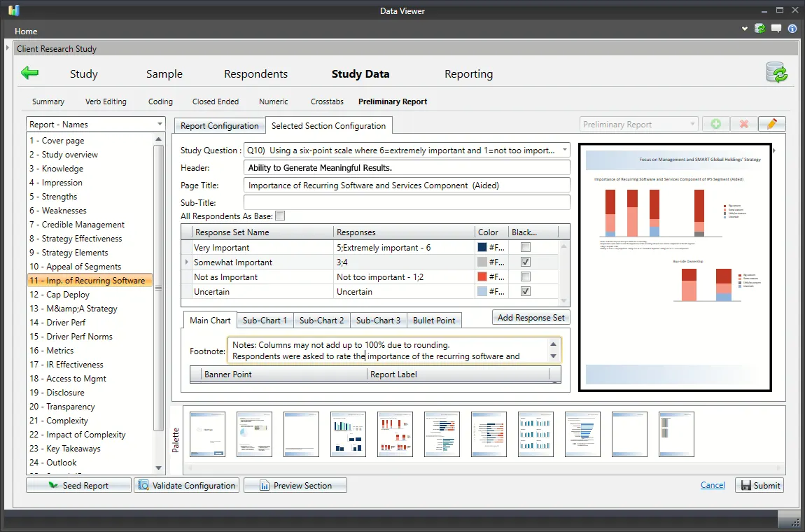Click the Validate Configuration button
The height and width of the screenshot is (532, 805).
187,485
